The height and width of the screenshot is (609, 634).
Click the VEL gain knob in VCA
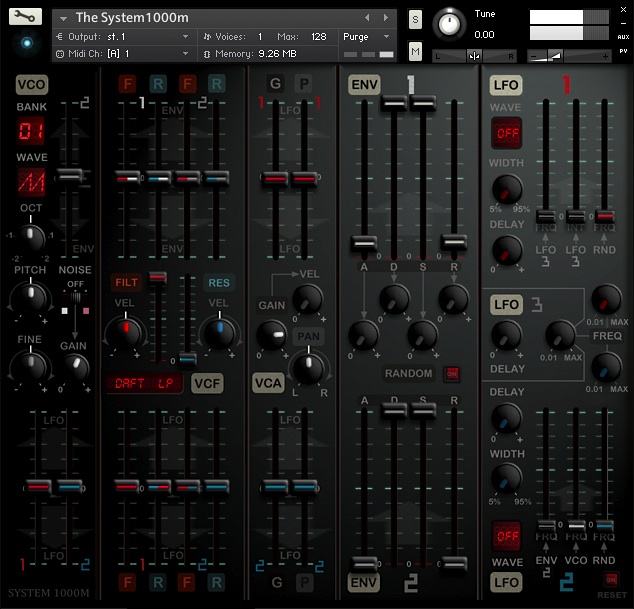[307, 300]
